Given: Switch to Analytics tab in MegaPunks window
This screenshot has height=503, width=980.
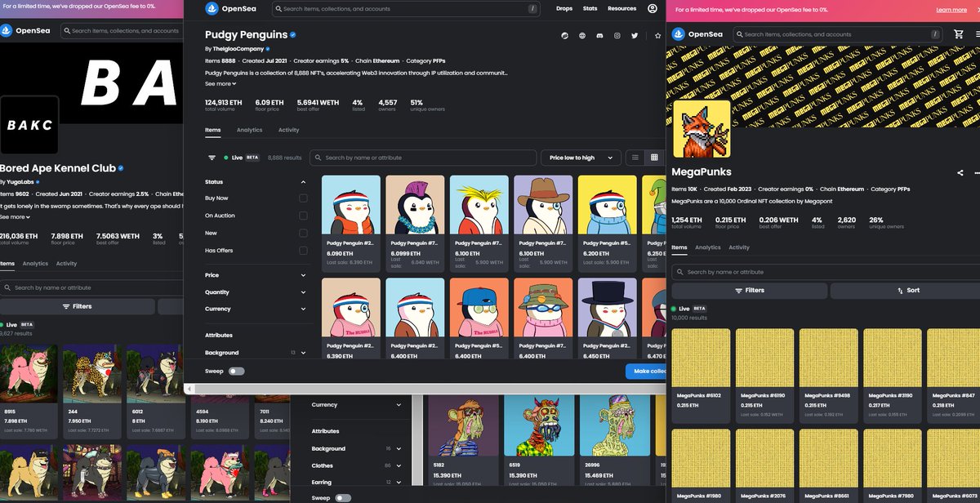Looking at the screenshot, I should pos(707,247).
